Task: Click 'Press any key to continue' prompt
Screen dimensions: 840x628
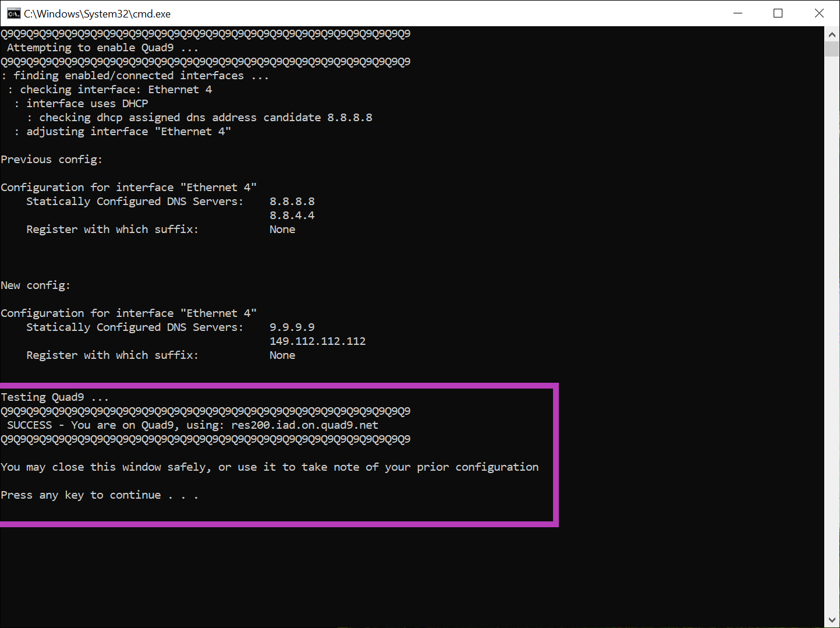Action: click(100, 495)
